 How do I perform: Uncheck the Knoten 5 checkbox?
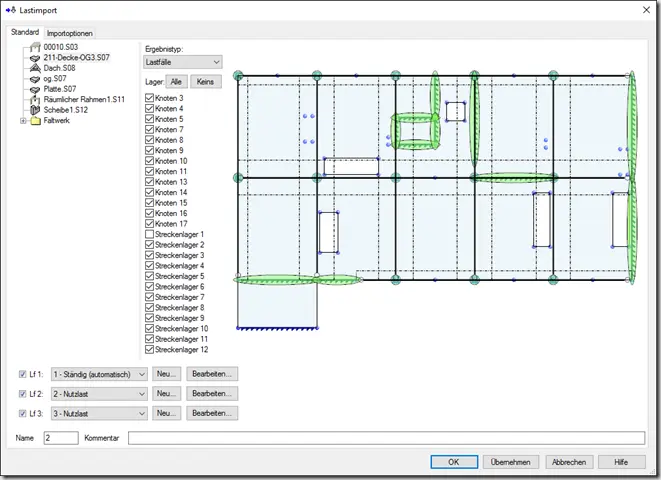pyautogui.click(x=149, y=119)
